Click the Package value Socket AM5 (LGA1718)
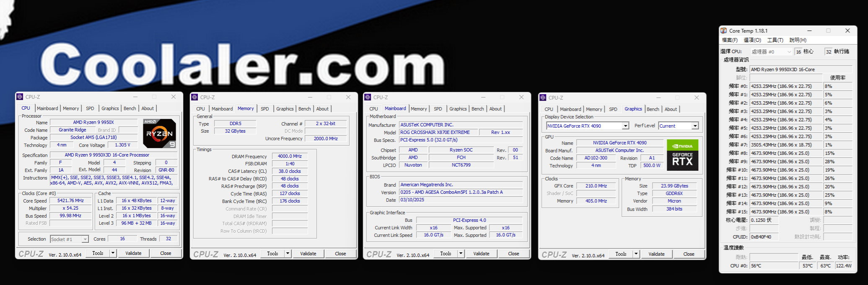868x285 pixels. [x=93, y=138]
